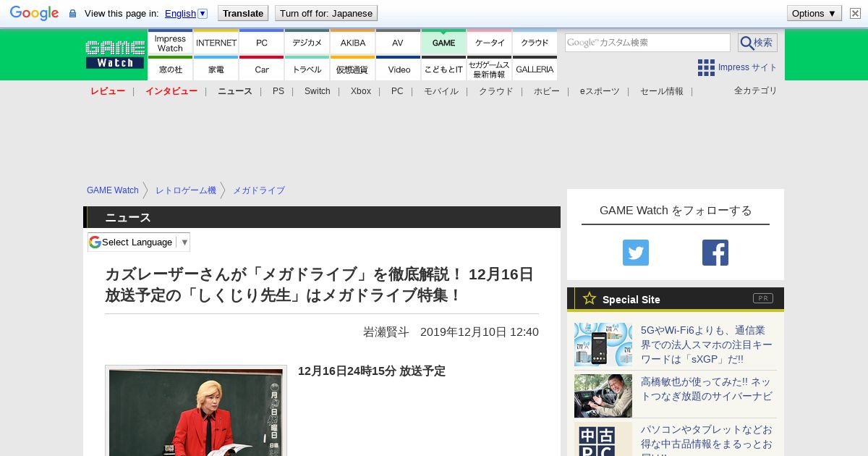Go to レビュー category
868x456 pixels.
tap(108, 91)
